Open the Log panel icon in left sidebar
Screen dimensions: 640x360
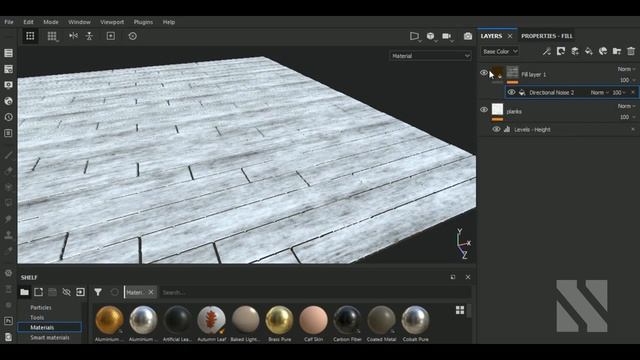coord(8,133)
